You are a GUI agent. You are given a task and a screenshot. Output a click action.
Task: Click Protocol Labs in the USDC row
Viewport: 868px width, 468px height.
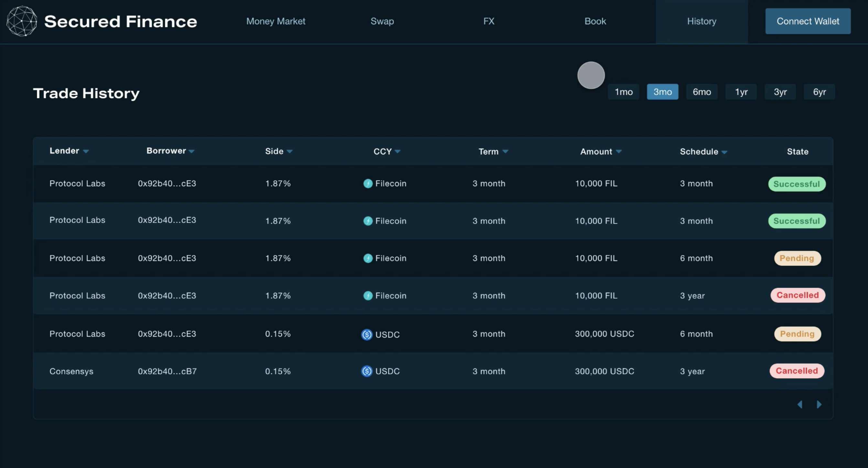77,334
